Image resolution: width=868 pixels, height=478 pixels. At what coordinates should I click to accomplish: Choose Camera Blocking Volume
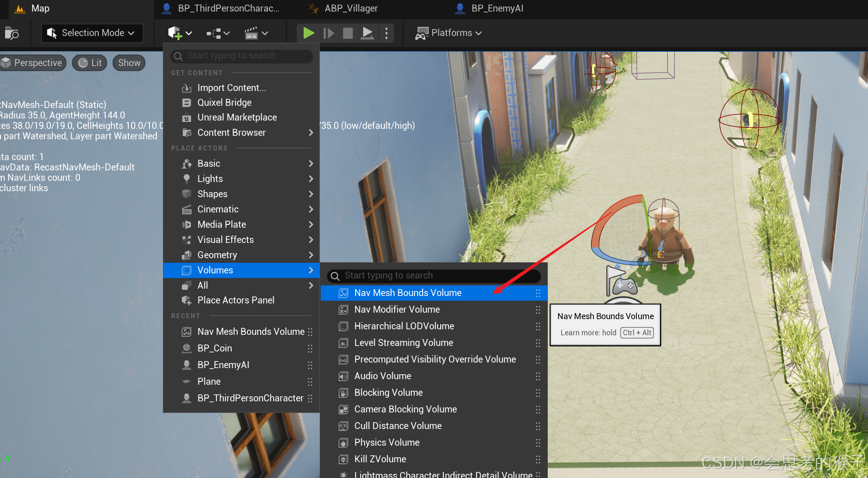click(x=434, y=409)
